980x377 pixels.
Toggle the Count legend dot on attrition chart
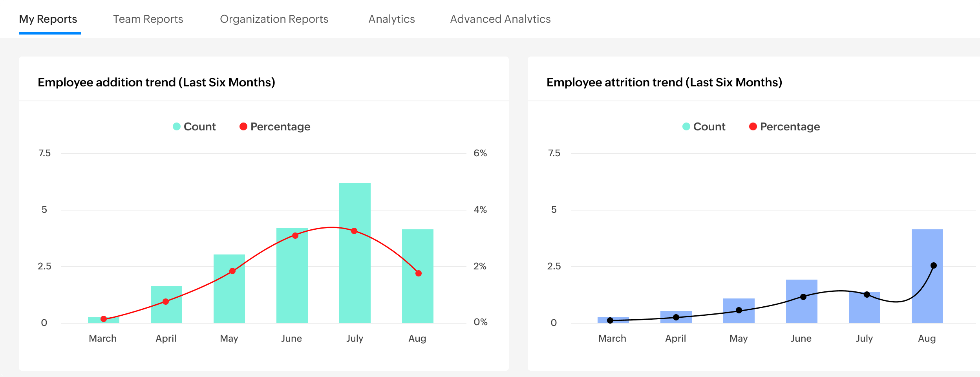pyautogui.click(x=686, y=126)
